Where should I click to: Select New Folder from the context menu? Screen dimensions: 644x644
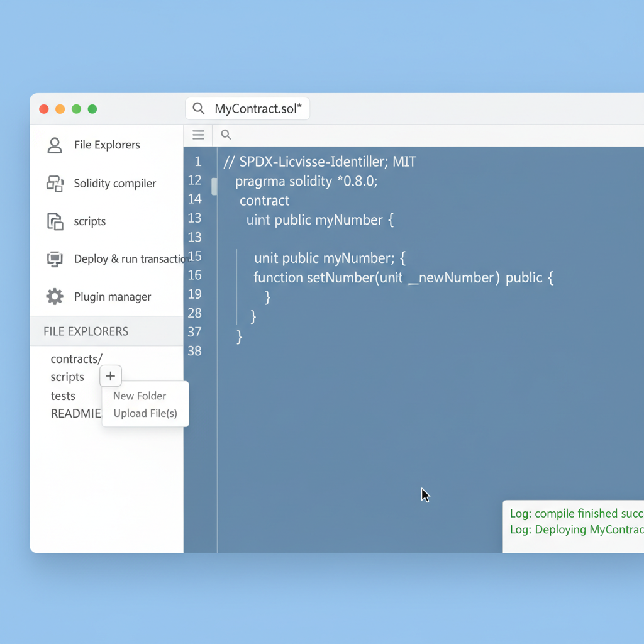pos(139,396)
